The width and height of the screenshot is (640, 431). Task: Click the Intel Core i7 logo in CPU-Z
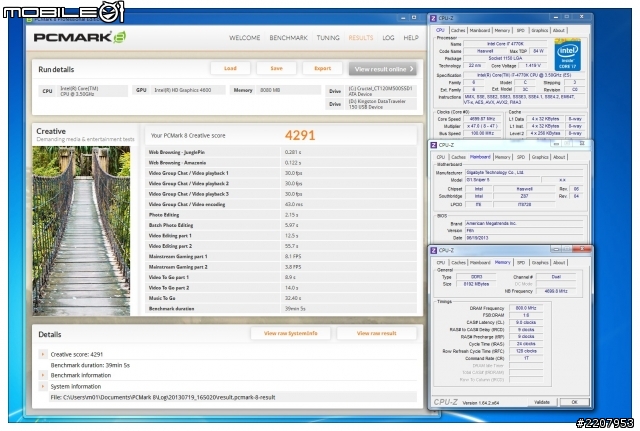[x=567, y=55]
